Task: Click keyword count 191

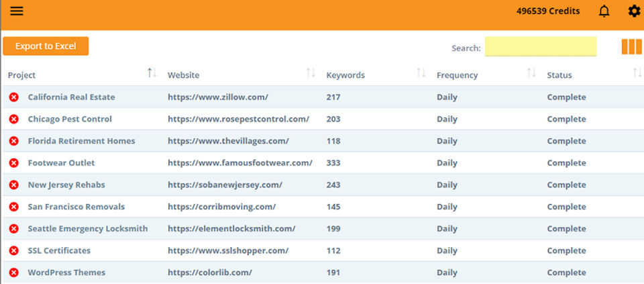Action: [333, 273]
